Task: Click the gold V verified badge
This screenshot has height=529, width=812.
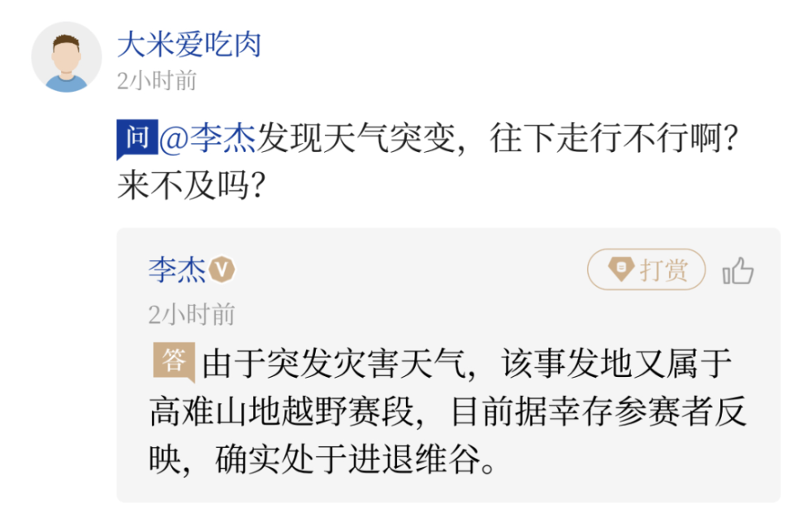Action: coord(222,269)
